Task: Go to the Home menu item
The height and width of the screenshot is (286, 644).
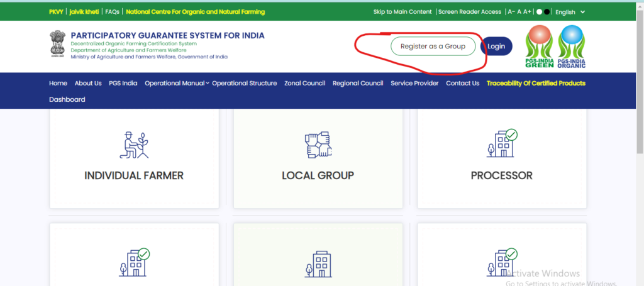Action: pyautogui.click(x=58, y=84)
